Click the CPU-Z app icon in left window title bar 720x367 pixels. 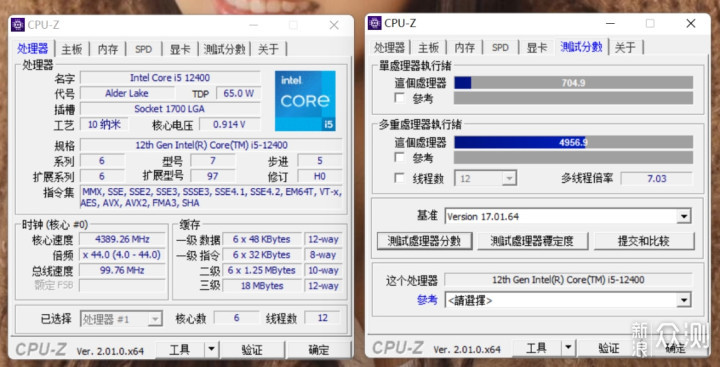point(18,25)
